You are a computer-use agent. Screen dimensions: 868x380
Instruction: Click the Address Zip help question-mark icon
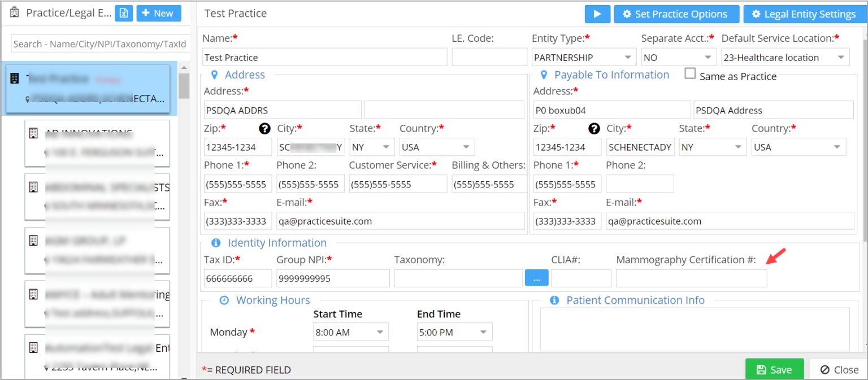[x=264, y=129]
